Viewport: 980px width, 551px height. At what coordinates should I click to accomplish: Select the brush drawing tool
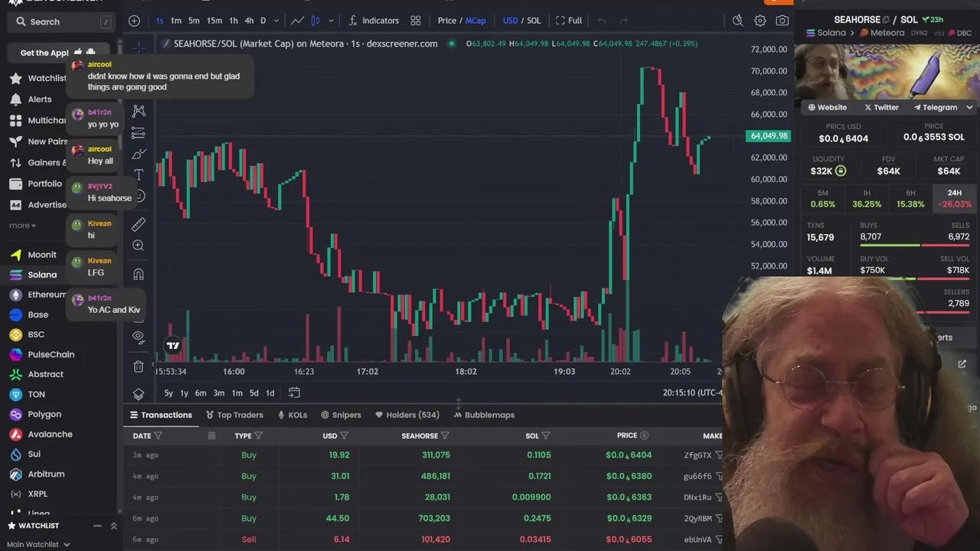tap(139, 154)
